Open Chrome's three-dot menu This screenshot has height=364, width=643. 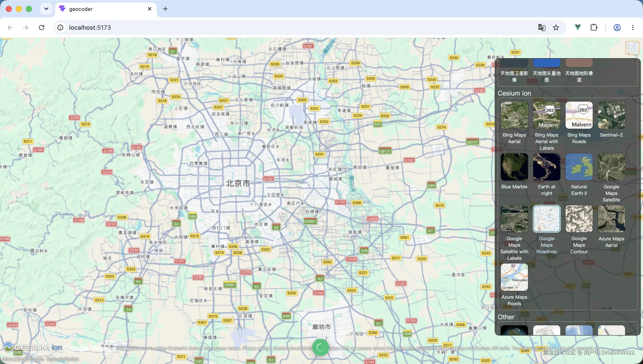pyautogui.click(x=633, y=28)
